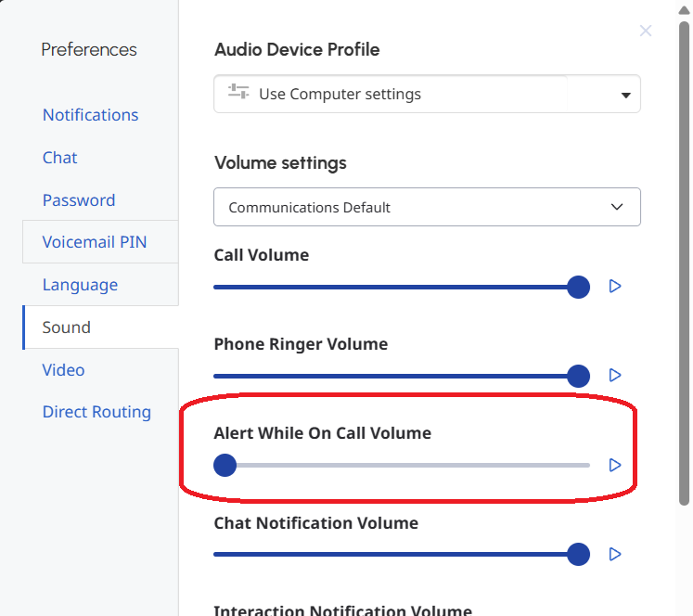Switch to the Chat preferences tab
Viewport: 693px width, 616px height.
[60, 158]
